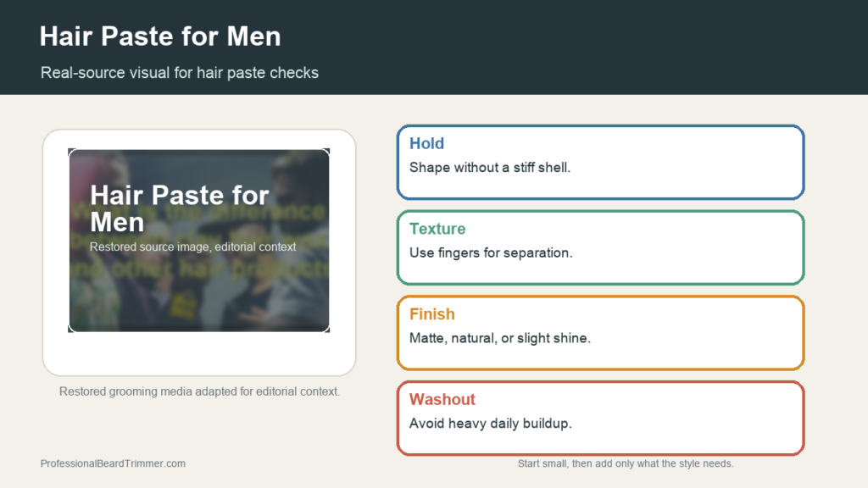868x488 pixels.
Task: Click the Finish card heading
Action: coord(431,313)
